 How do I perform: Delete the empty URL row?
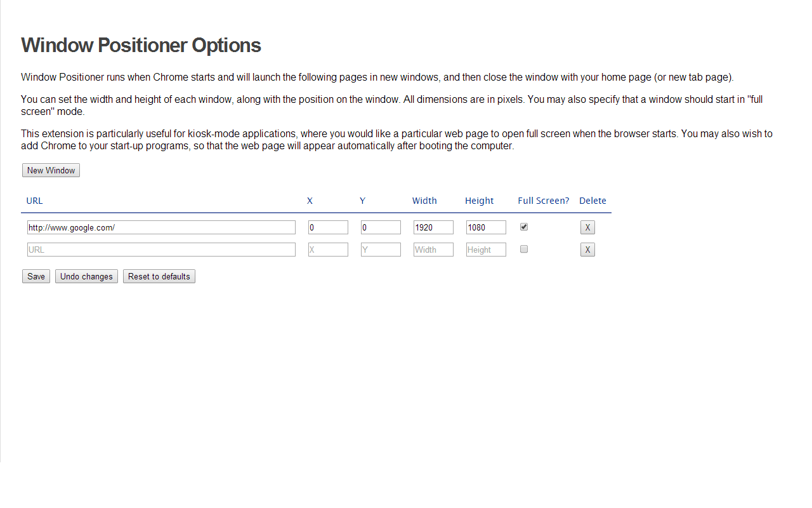(x=587, y=250)
